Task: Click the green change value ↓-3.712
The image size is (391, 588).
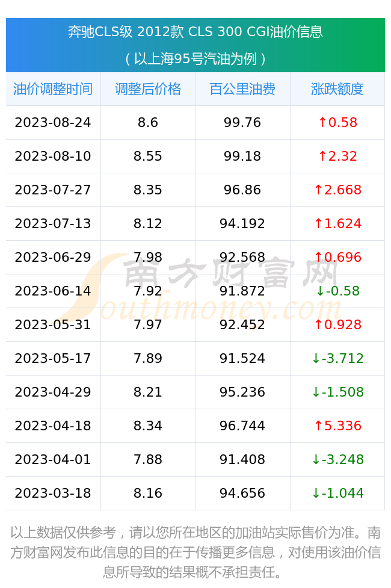Action: tap(337, 359)
